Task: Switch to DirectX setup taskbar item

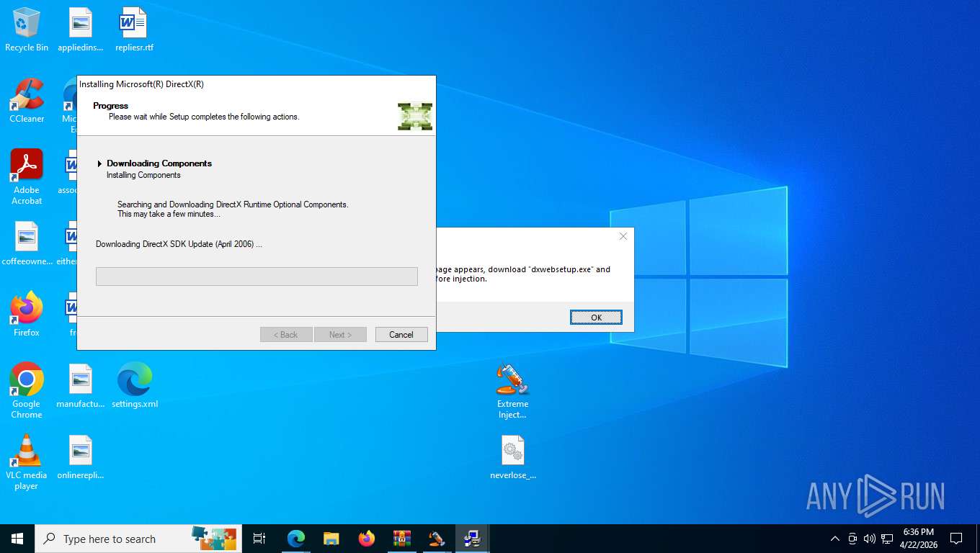Action: click(x=473, y=539)
